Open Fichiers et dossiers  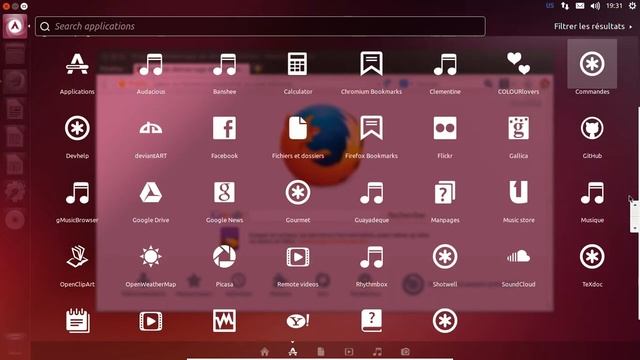coord(298,128)
